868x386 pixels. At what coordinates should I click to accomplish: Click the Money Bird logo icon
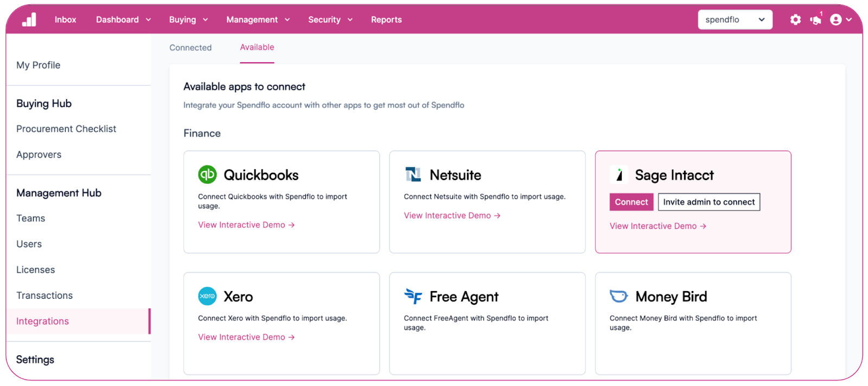click(619, 296)
